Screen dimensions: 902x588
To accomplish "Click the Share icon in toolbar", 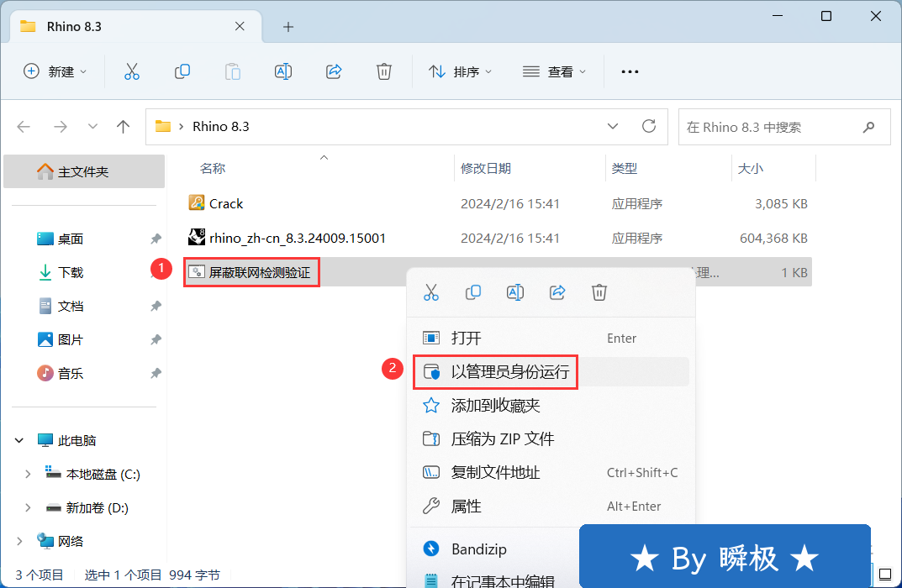I will pyautogui.click(x=334, y=71).
